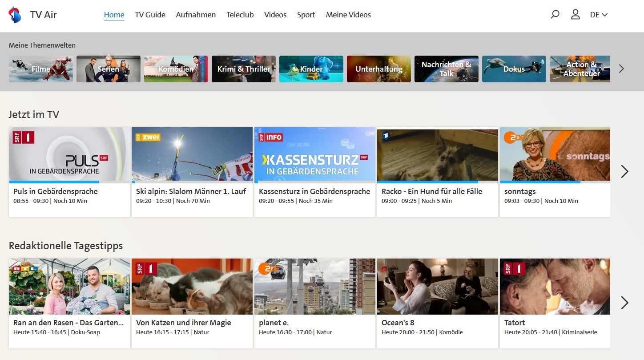The image size is (644, 360).
Task: Open the Tatort program thumbnail
Action: click(x=555, y=286)
